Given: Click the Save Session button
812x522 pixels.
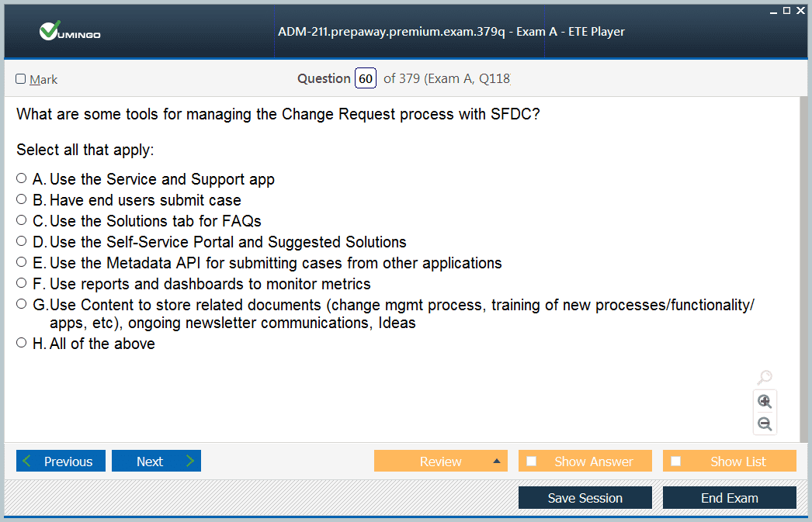Looking at the screenshot, I should click(585, 498).
